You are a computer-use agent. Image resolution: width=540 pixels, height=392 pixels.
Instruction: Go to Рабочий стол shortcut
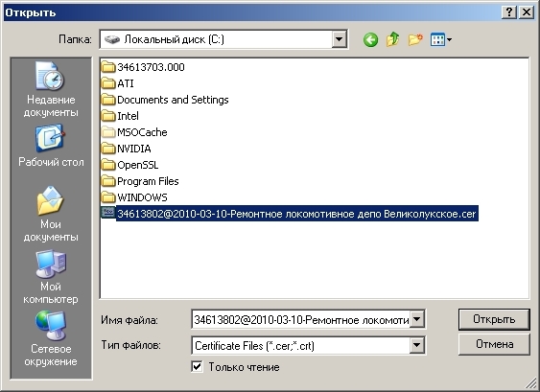pyautogui.click(x=51, y=146)
